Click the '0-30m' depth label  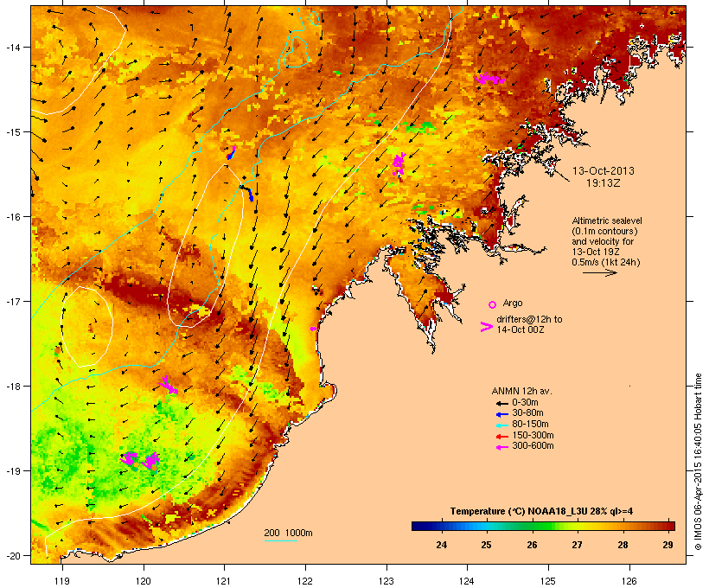tap(525, 403)
